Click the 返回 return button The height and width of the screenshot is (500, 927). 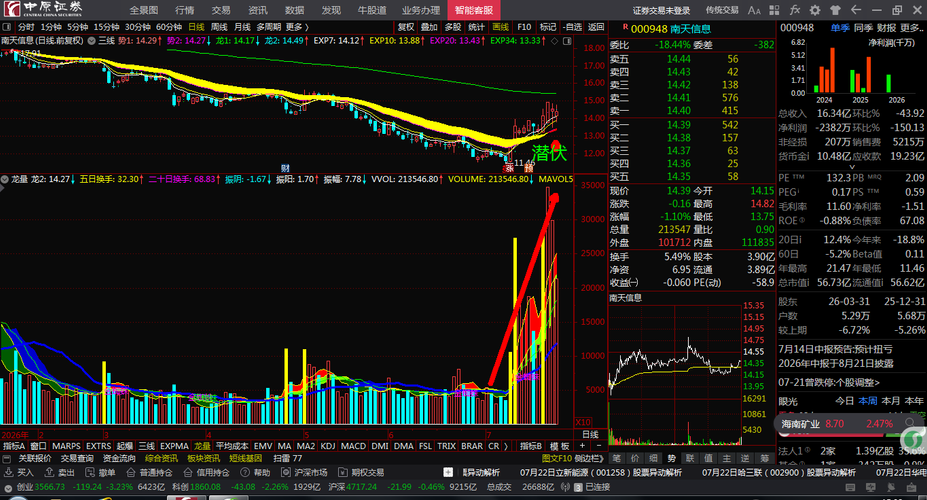[596, 27]
